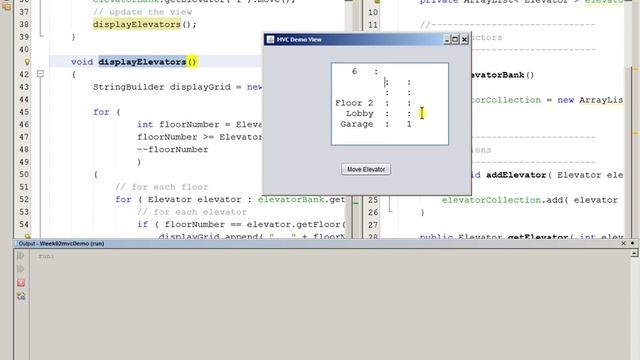This screenshot has height=360, width=640.
Task: Collapse the code fold at line 42
Action: point(40,74)
